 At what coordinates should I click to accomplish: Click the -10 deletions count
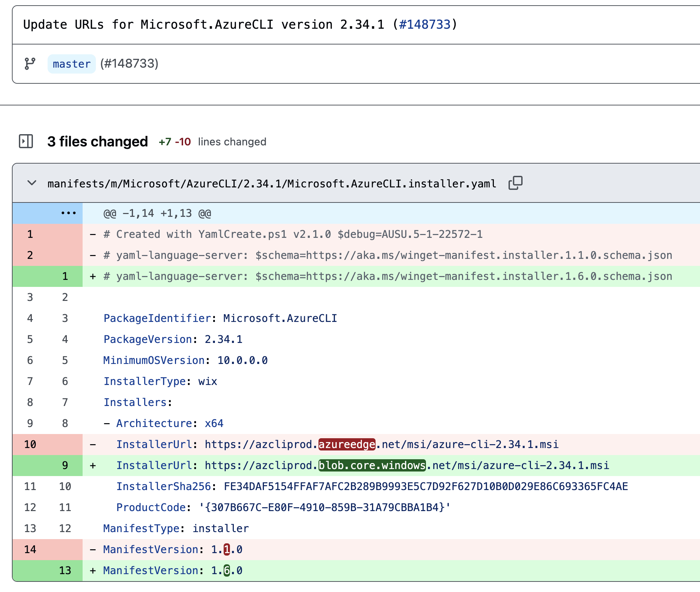[183, 142]
